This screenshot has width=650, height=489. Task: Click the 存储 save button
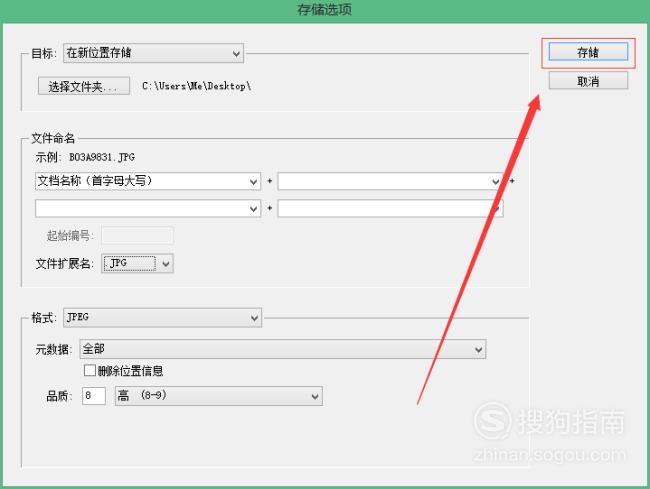coord(588,52)
